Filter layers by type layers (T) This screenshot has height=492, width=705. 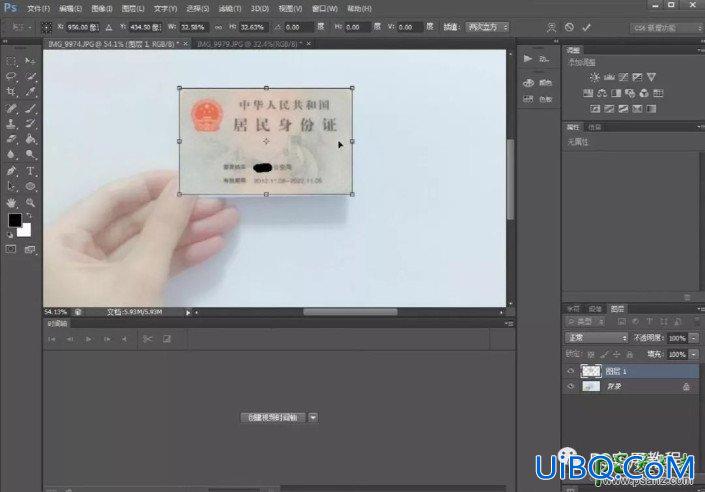[x=650, y=322]
